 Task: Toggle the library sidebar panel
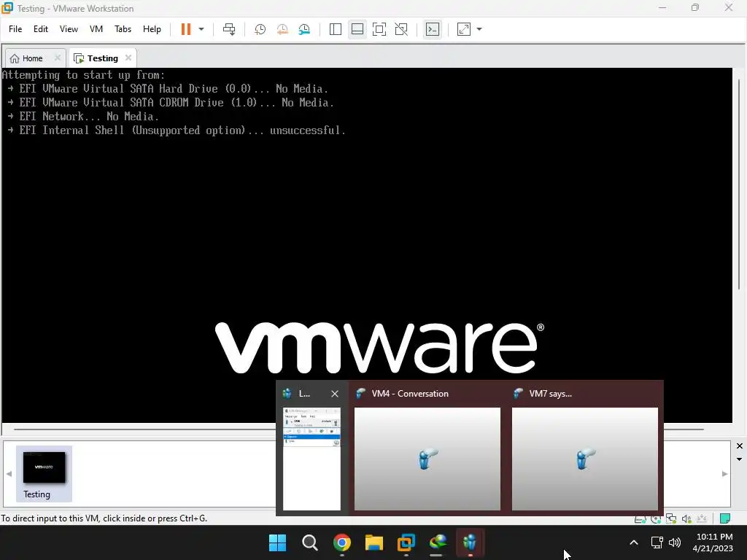click(336, 29)
